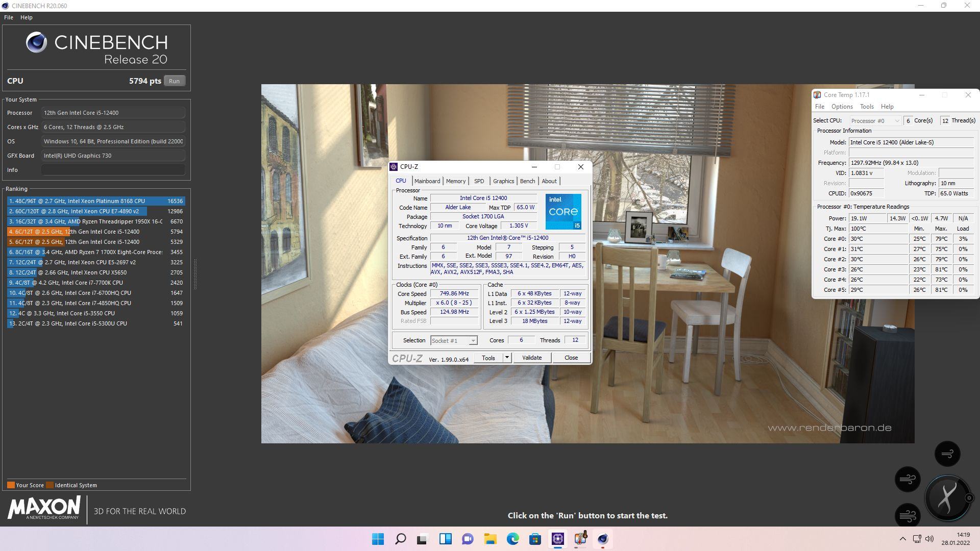
Task: Click Core Temp title bar icon
Action: coord(817,95)
